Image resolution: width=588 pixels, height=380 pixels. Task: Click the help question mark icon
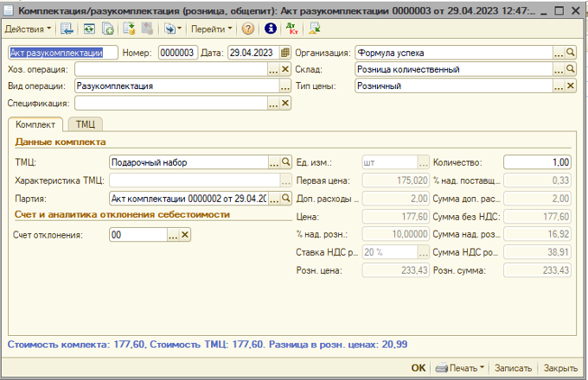[x=248, y=28]
